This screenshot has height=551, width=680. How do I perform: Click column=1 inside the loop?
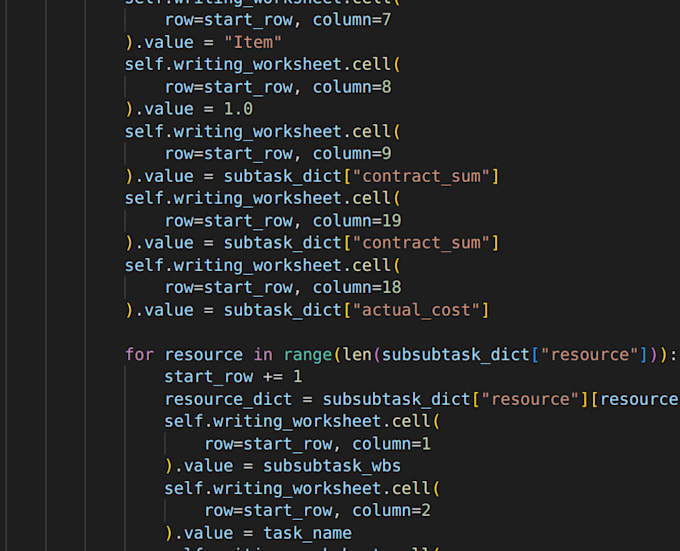391,444
